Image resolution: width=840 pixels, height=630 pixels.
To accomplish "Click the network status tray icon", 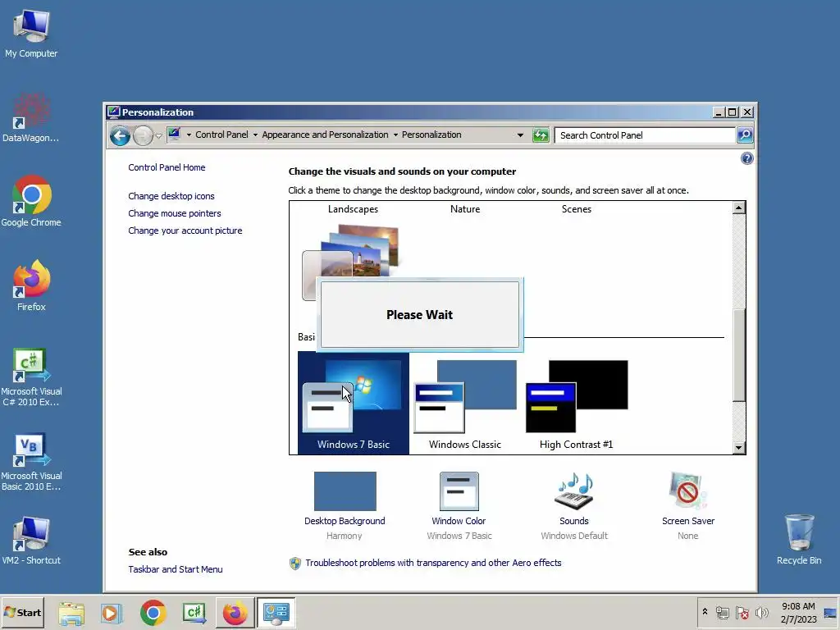I will click(x=722, y=612).
